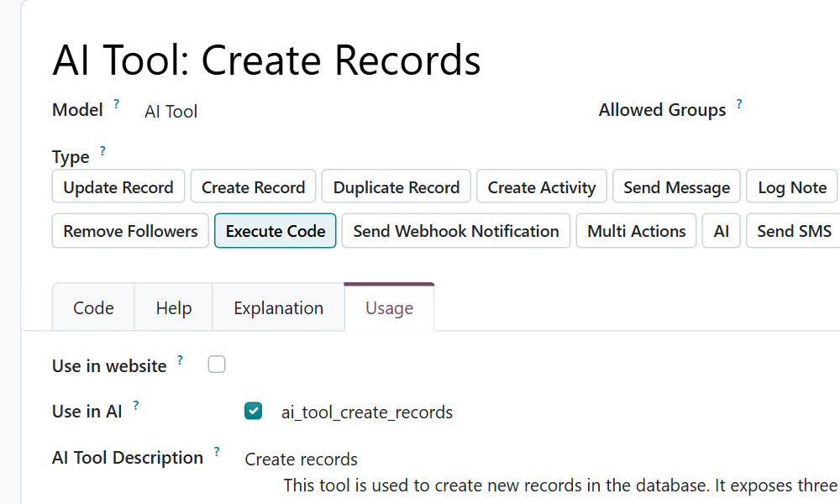Viewport: 840px width, 504px height.
Task: Click the Model field value AI Tool
Action: pos(171,112)
